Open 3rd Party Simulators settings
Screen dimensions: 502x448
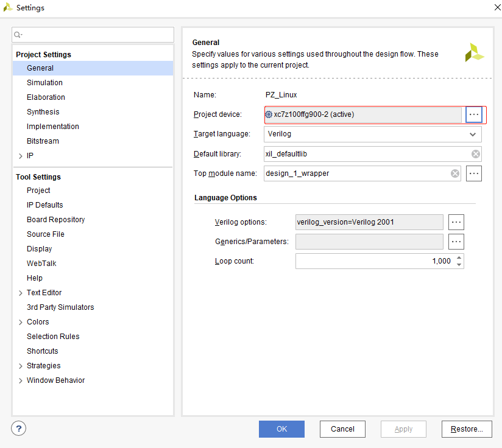tap(60, 307)
